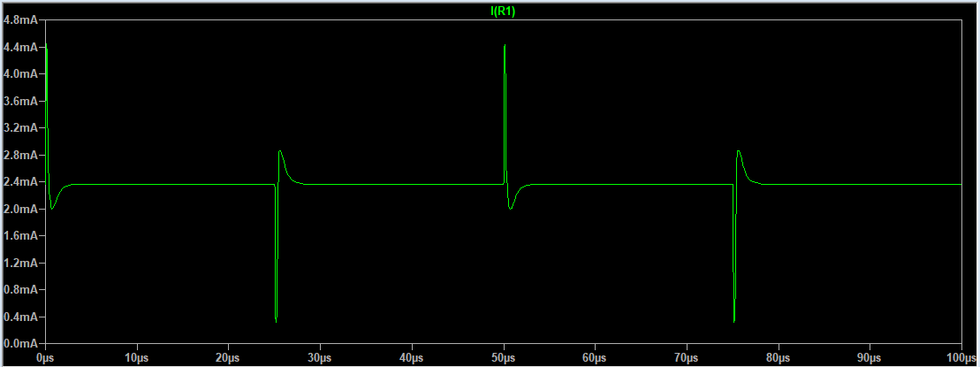Click the 2.4mA vertical axis label
980x367 pixels.
(20, 182)
